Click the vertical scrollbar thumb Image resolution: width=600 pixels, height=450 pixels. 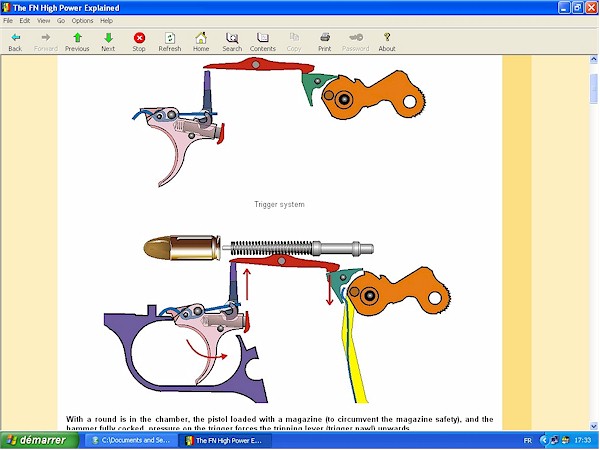click(x=593, y=88)
